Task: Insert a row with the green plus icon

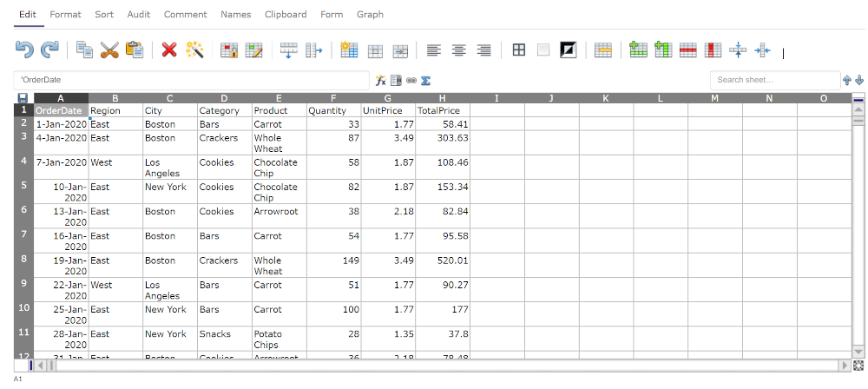Action: click(x=638, y=50)
